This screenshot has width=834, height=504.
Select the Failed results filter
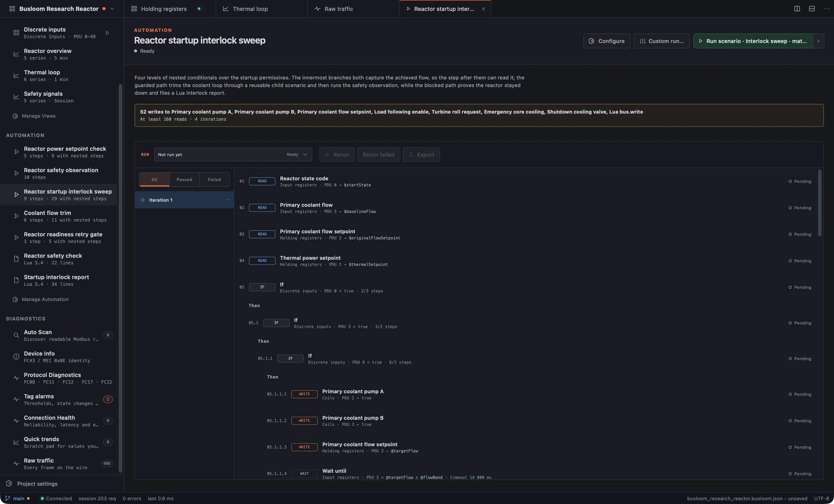214,180
